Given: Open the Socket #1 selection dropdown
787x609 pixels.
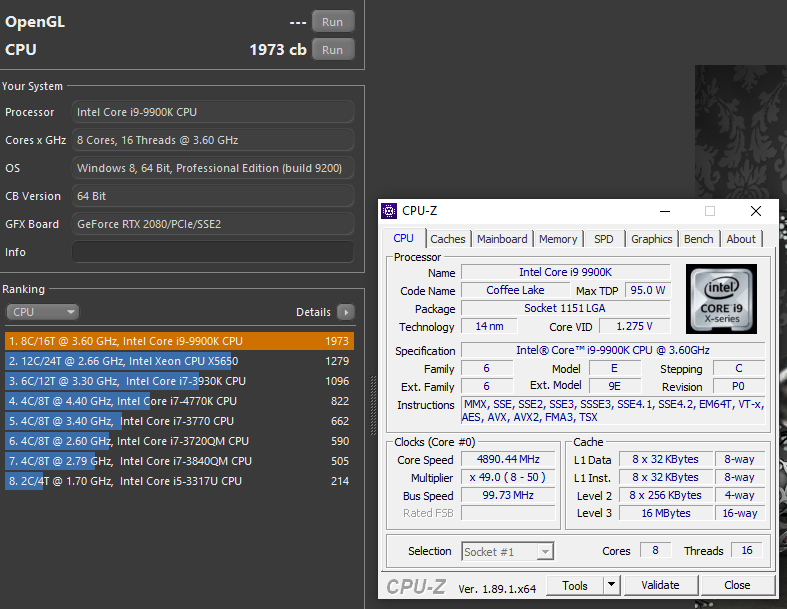Looking at the screenshot, I should [x=507, y=552].
